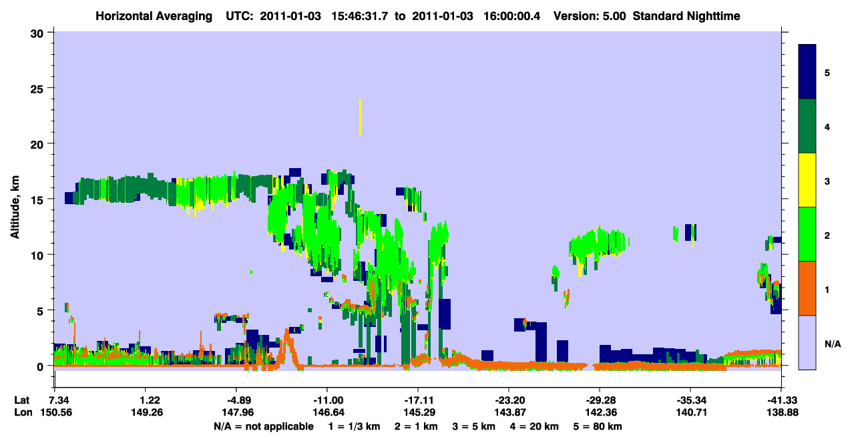Click the dark blue level 5 colorbar segment
Viewport: 868px width, 445px height.
[807, 72]
